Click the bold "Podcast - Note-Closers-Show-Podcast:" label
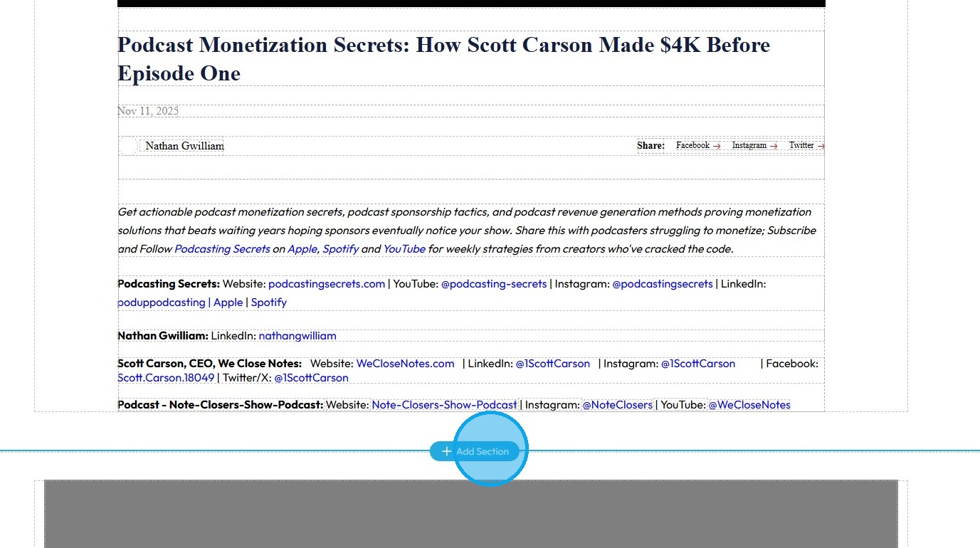 221,405
